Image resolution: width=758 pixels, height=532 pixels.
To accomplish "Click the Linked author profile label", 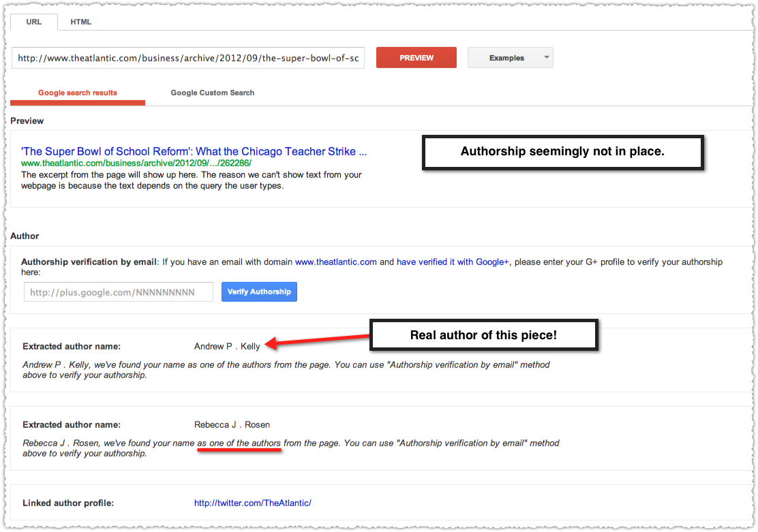I will point(68,503).
